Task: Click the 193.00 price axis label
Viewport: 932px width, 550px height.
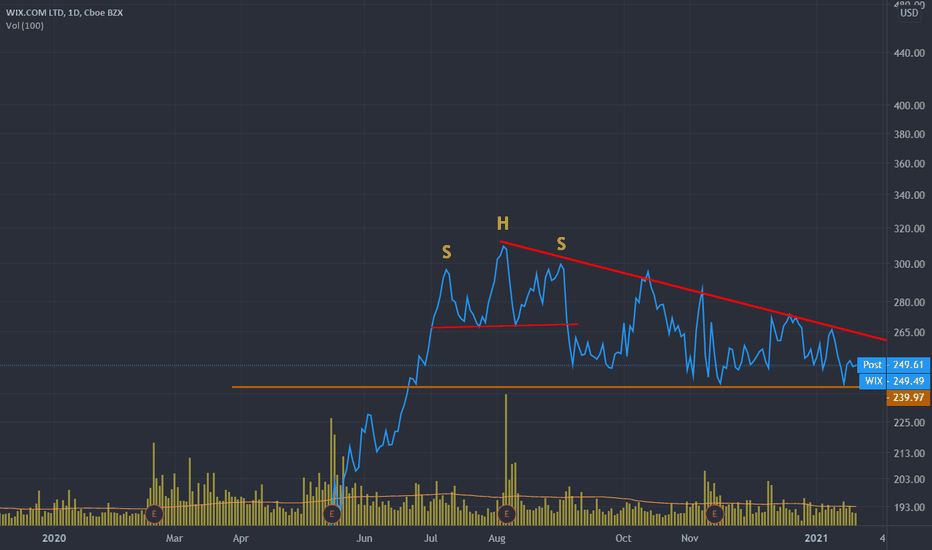Action: 909,507
